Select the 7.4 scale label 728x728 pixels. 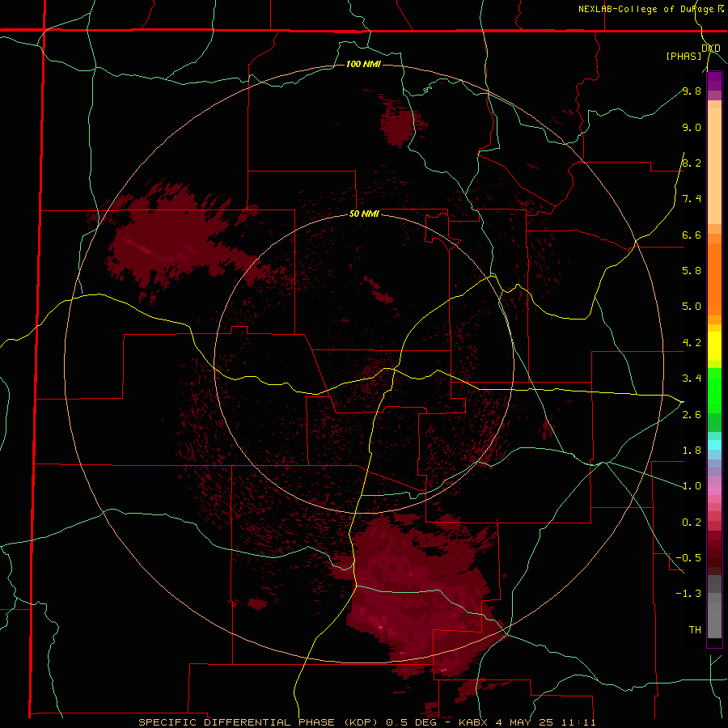(x=692, y=199)
